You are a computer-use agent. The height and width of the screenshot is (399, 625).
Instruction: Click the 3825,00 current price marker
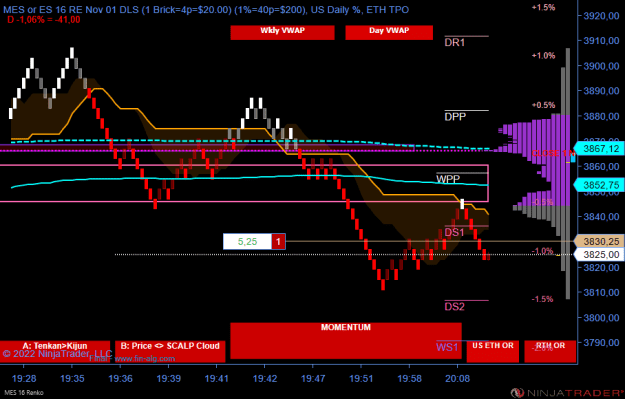pyautogui.click(x=599, y=255)
